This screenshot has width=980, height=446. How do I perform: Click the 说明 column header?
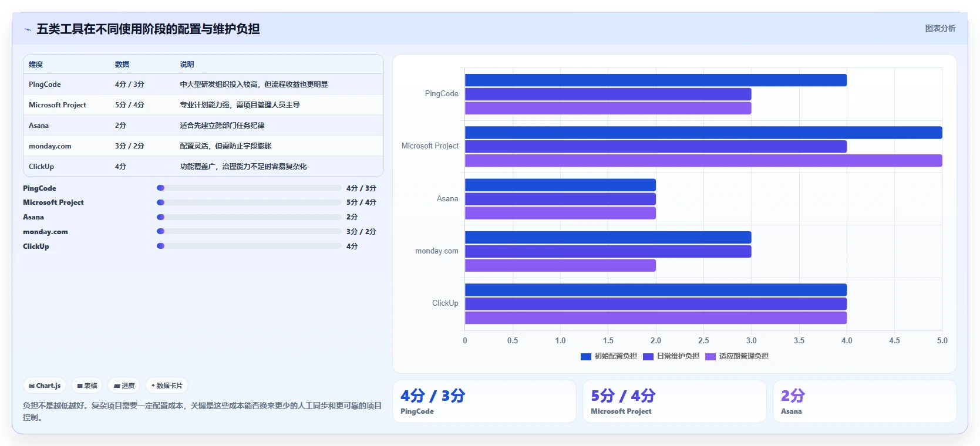[187, 65]
